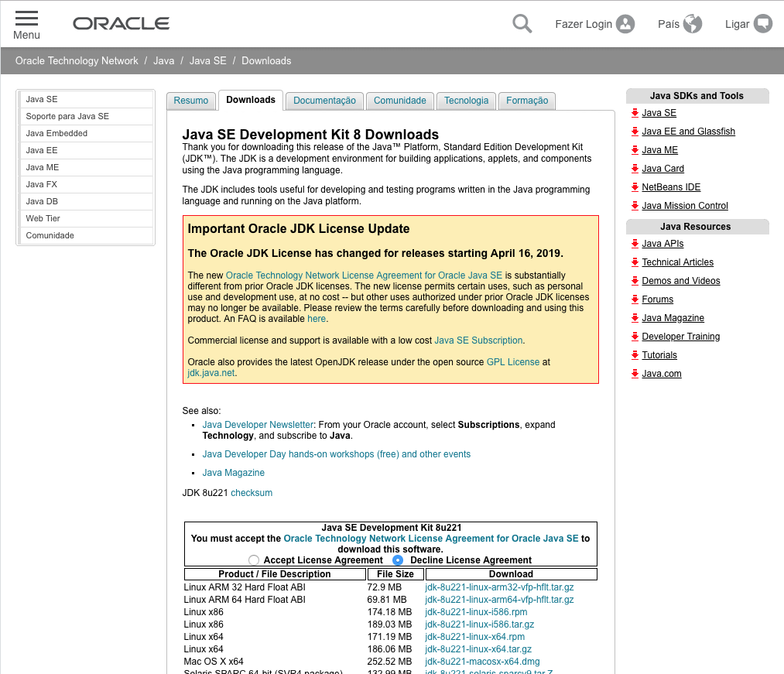784x674 pixels.
Task: Click the País globe icon
Action: pos(693,23)
